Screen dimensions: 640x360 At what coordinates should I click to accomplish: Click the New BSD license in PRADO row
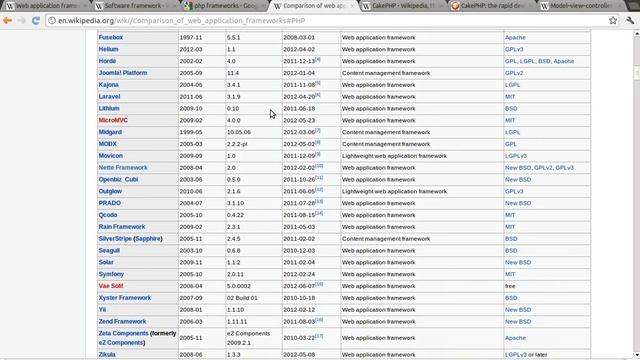(518, 203)
